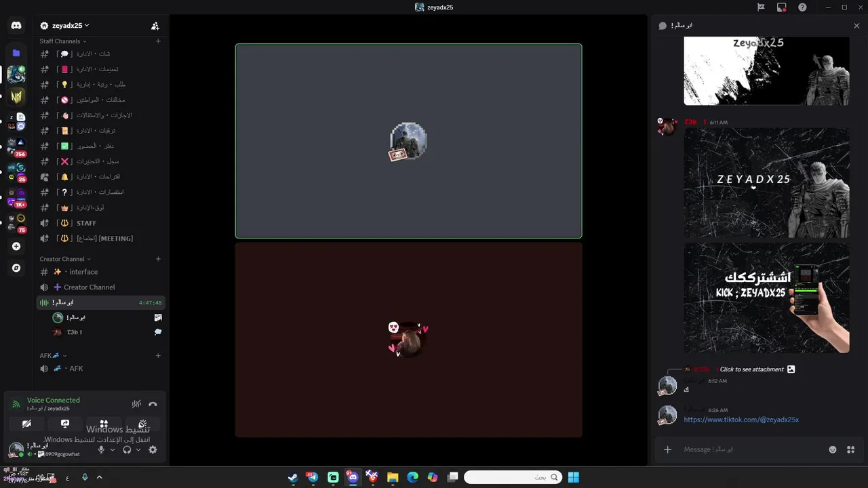The height and width of the screenshot is (488, 868).
Task: Open soundboard button
Action: pyautogui.click(x=142, y=424)
